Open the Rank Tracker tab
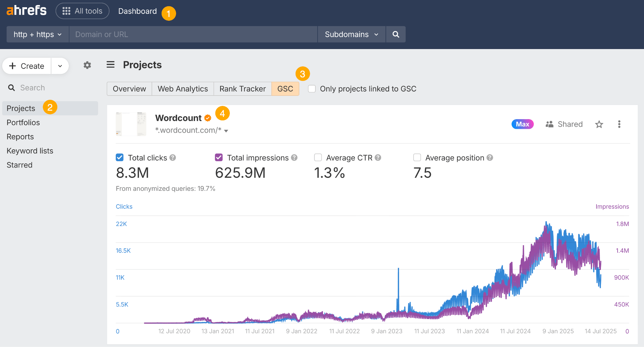 click(x=242, y=89)
